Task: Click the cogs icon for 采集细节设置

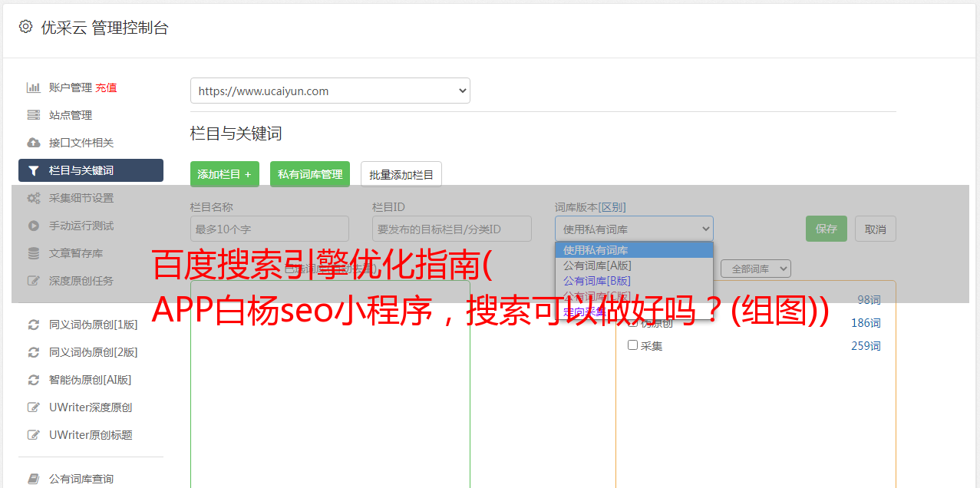Action: [x=34, y=198]
